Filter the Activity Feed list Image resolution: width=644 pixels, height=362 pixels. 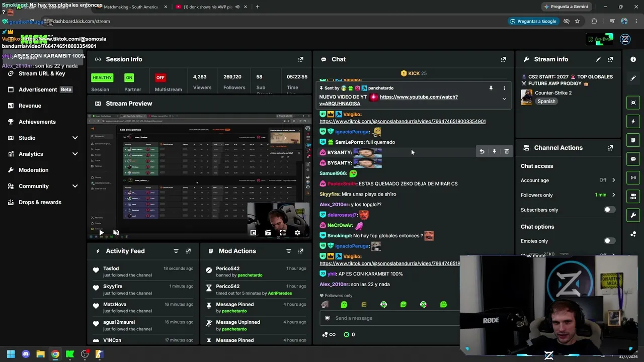pyautogui.click(x=176, y=251)
